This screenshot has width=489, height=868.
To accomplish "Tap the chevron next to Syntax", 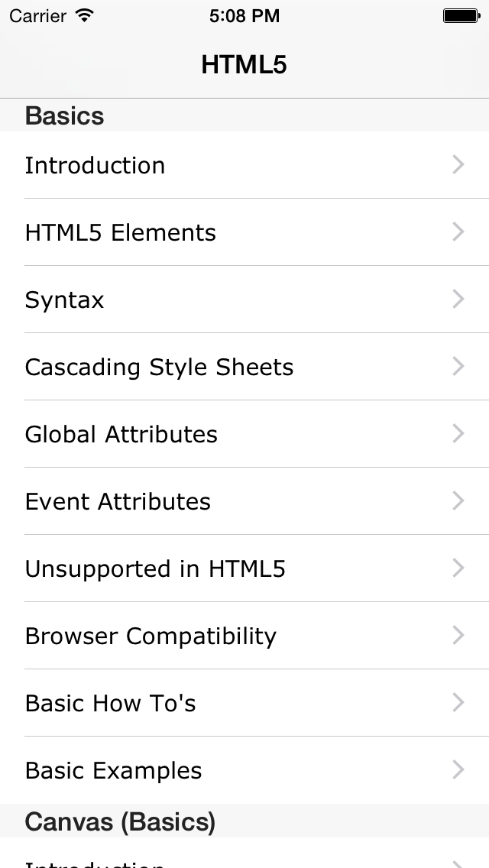I will coord(458,299).
